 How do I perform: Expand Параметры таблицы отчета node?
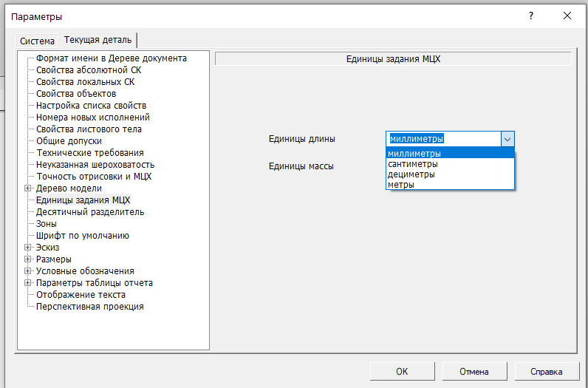(x=28, y=283)
